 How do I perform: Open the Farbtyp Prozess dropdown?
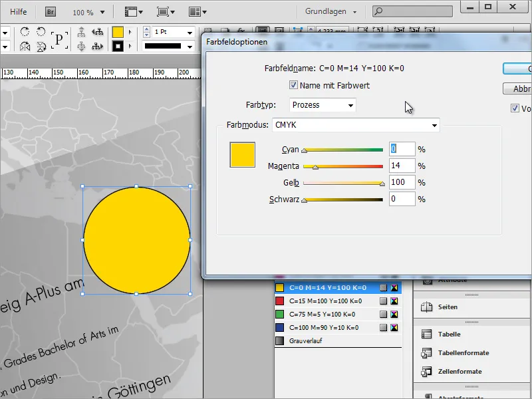(x=323, y=105)
